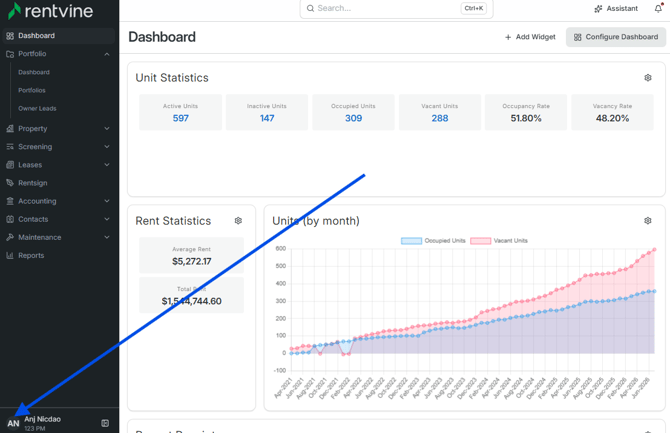Click the AN user avatar

point(13,423)
